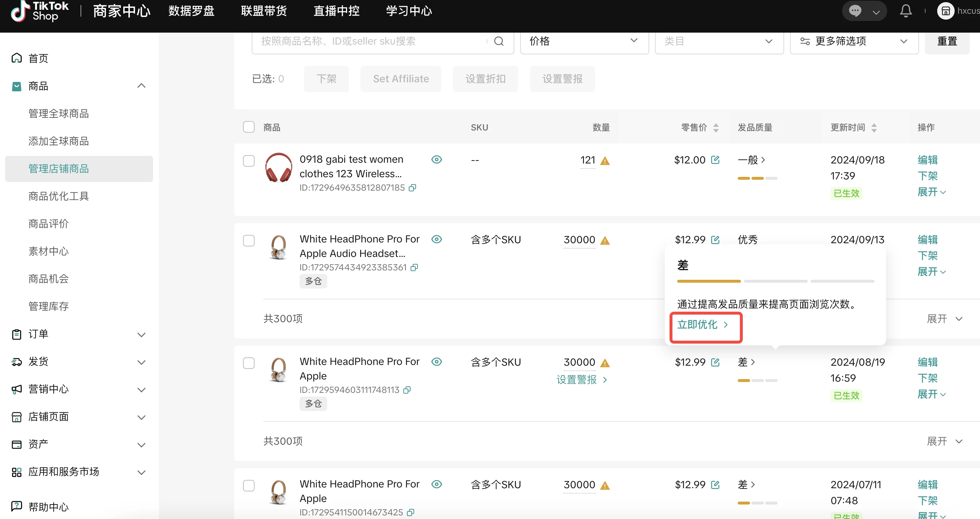Screen dimensions: 980x519
Task: Copy the product ID 1729574443923385361
Action: [414, 267]
